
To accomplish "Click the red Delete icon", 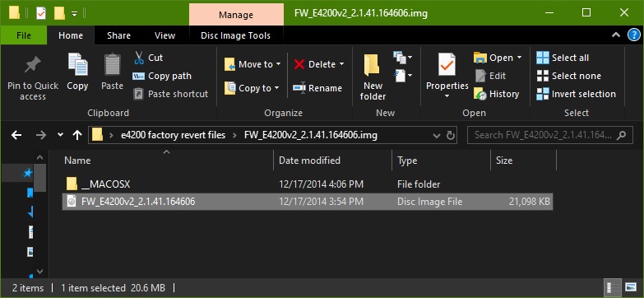I will click(299, 64).
